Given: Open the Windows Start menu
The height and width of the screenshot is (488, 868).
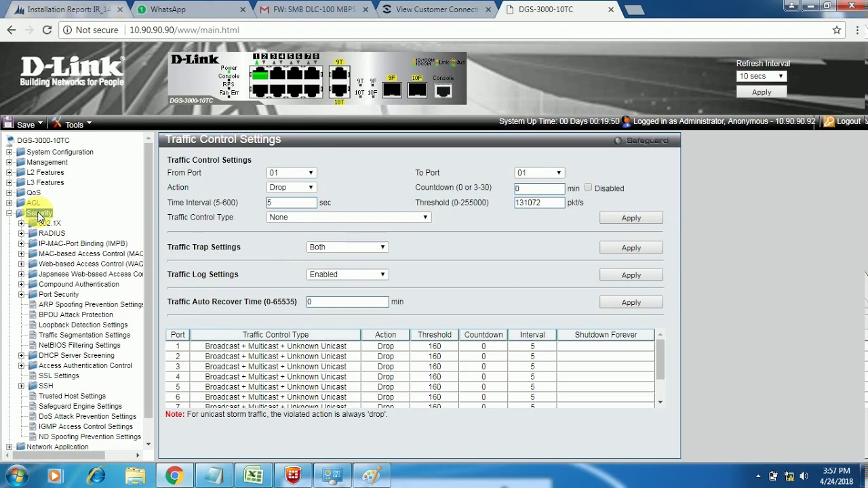Looking at the screenshot, I should coord(17,476).
